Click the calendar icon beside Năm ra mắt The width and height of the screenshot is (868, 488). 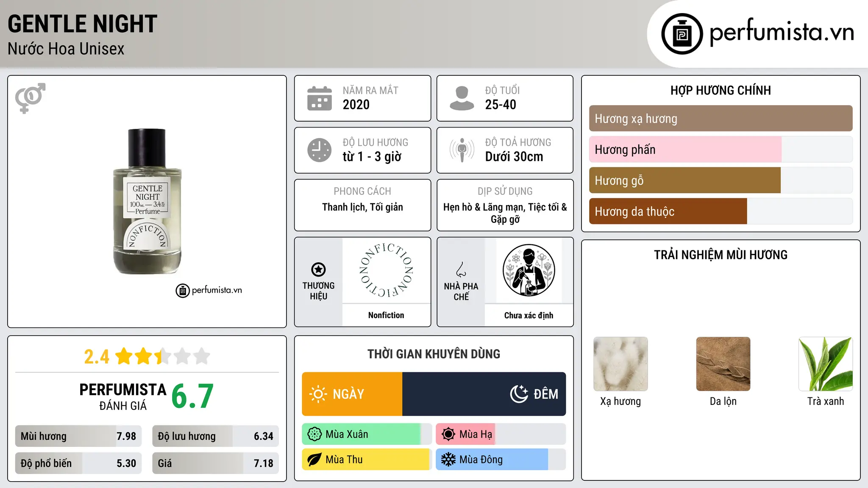[319, 98]
